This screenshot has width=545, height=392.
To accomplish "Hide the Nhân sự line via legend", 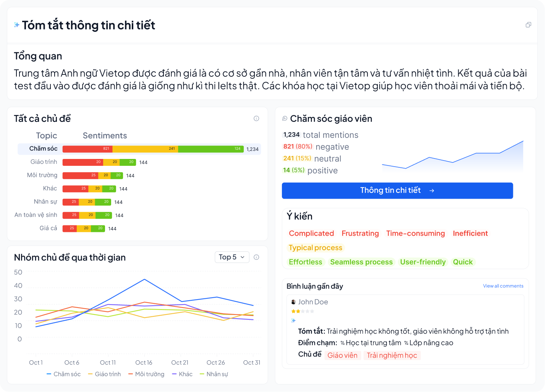I will [x=213, y=374].
